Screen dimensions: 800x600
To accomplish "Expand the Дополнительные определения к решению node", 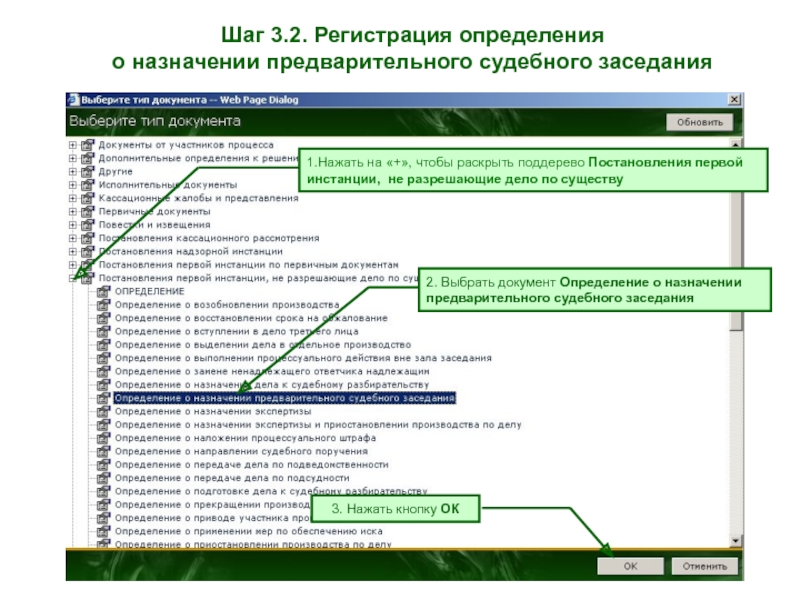I will [x=72, y=158].
